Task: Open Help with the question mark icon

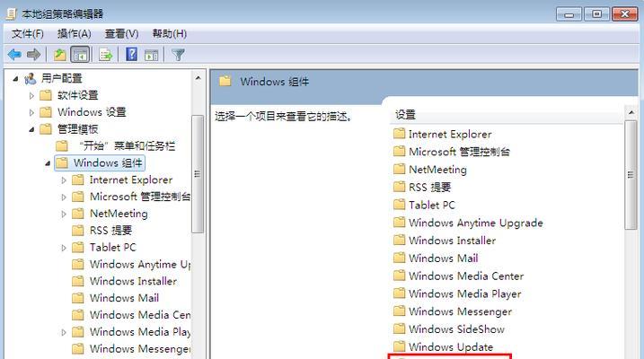Action: tap(131, 54)
